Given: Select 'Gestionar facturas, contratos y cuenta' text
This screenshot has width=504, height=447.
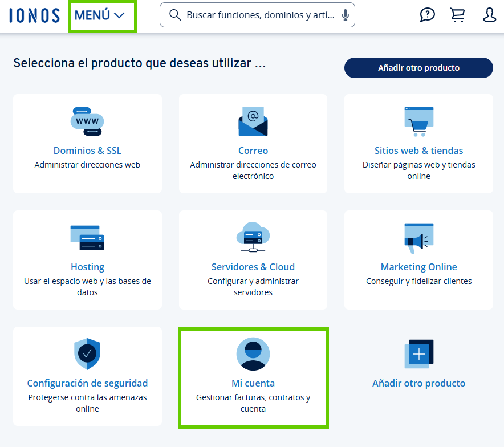Looking at the screenshot, I should pos(253,403).
